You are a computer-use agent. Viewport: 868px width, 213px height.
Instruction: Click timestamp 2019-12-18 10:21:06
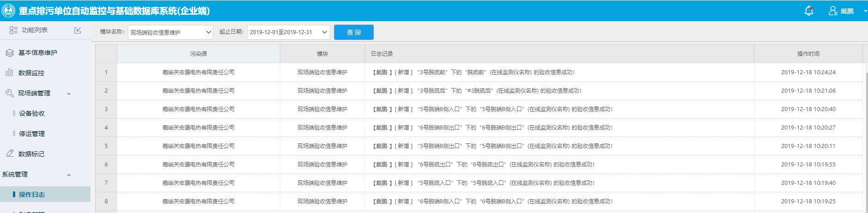tap(808, 91)
